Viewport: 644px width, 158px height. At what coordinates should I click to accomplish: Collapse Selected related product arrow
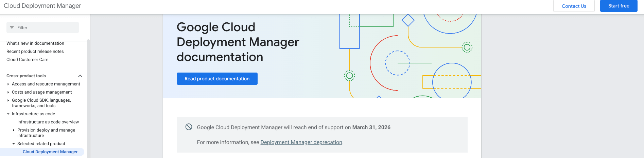click(x=14, y=144)
